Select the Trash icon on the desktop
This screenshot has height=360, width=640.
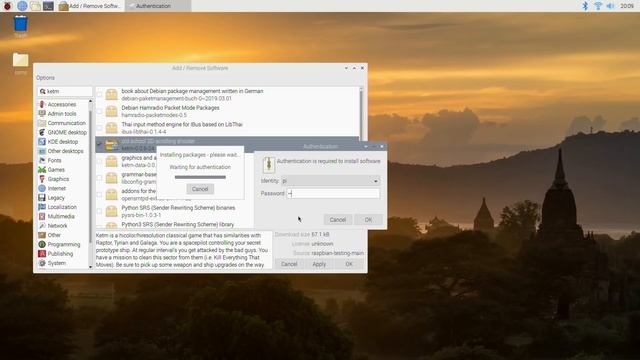pyautogui.click(x=20, y=24)
